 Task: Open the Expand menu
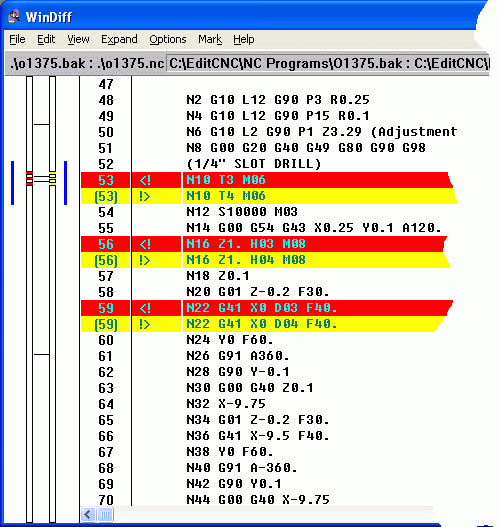[x=119, y=39]
